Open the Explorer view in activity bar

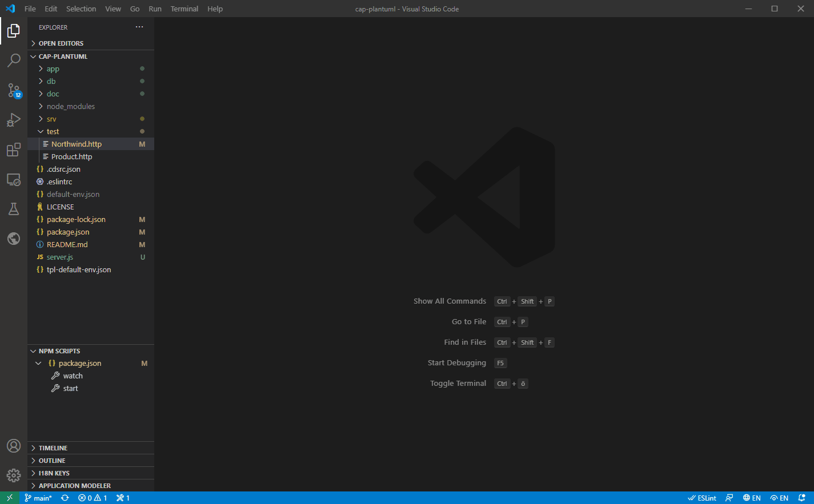14,30
